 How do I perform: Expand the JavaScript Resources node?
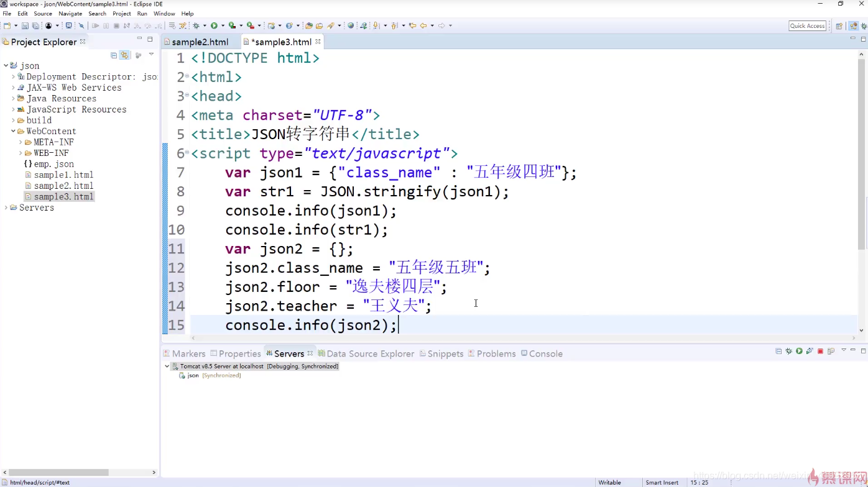(13, 109)
